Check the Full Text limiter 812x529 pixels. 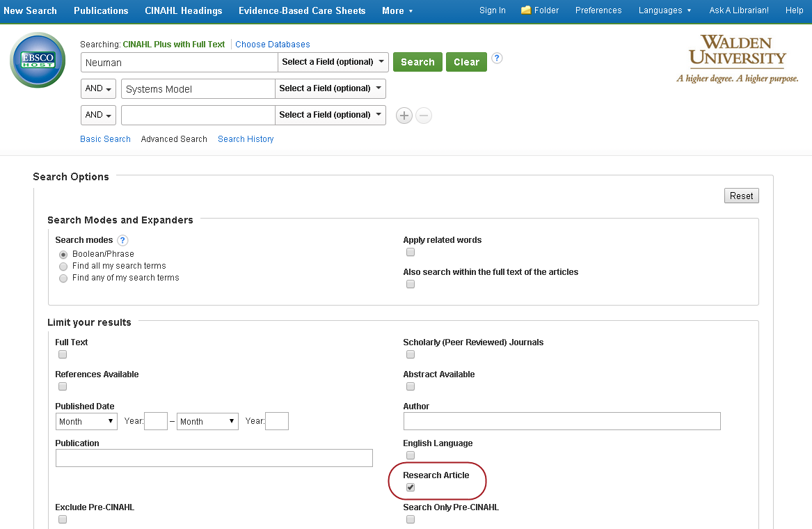click(63, 355)
